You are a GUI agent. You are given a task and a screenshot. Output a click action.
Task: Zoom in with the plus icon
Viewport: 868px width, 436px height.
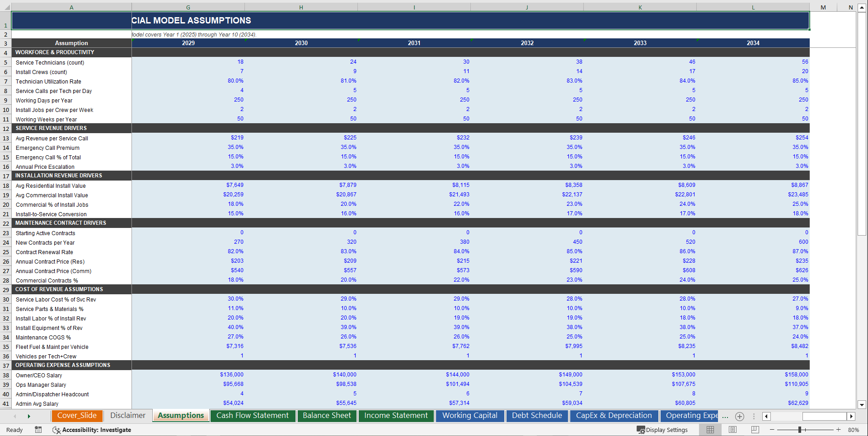click(838, 430)
